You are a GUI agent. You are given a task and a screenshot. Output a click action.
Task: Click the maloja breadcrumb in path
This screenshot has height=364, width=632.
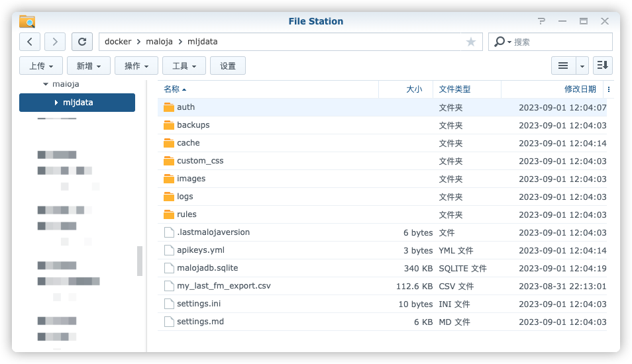(159, 42)
